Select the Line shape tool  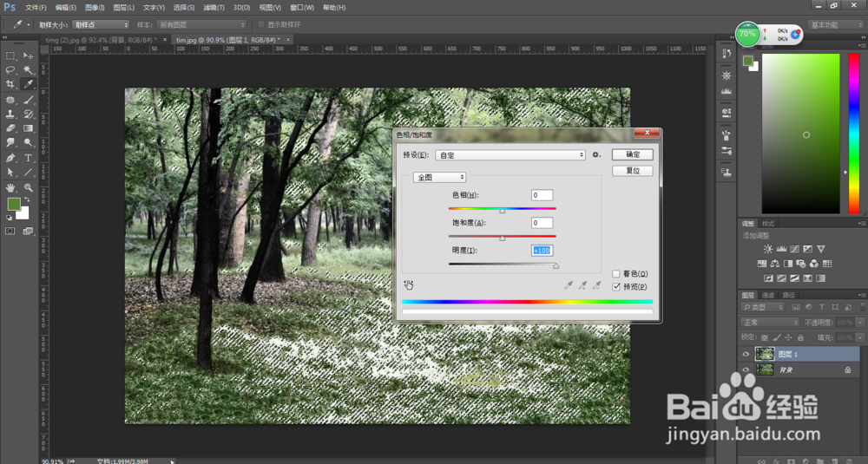pyautogui.click(x=28, y=173)
